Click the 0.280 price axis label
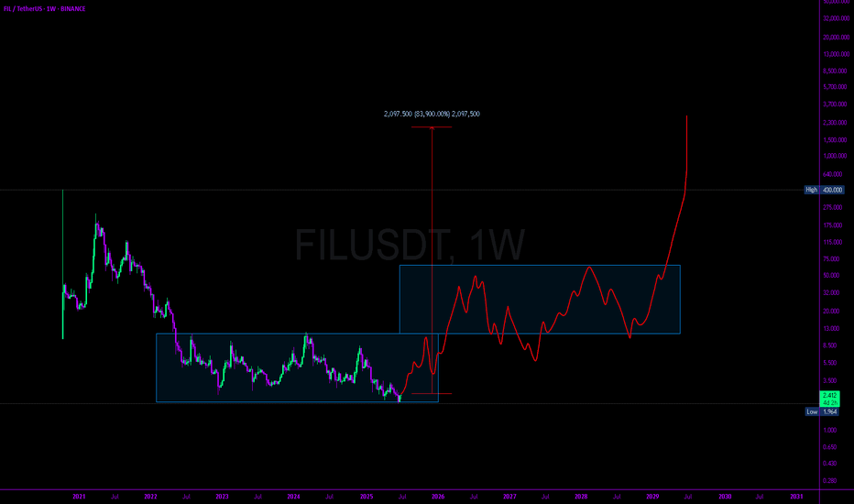Screen dimensions: 854x504 [830, 481]
